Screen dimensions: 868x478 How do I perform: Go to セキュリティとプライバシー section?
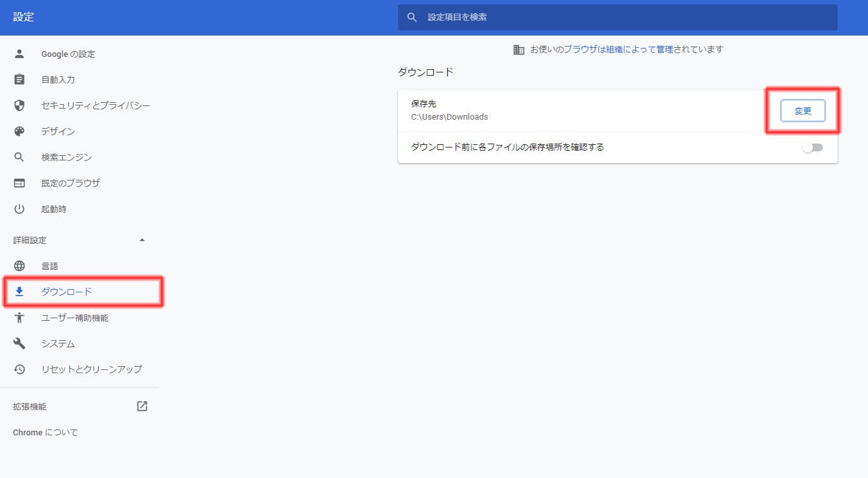pyautogui.click(x=96, y=105)
